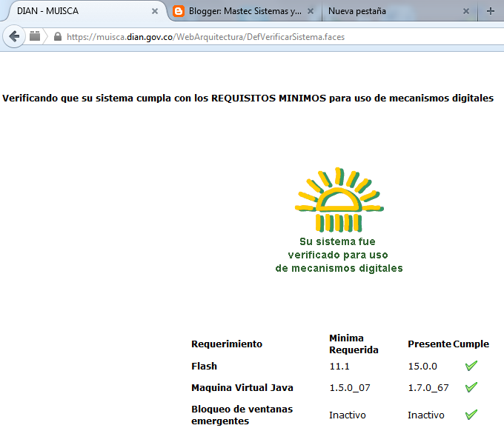The image size is (504, 448).
Task: Click the 'Cumple' column header
Action: click(471, 344)
